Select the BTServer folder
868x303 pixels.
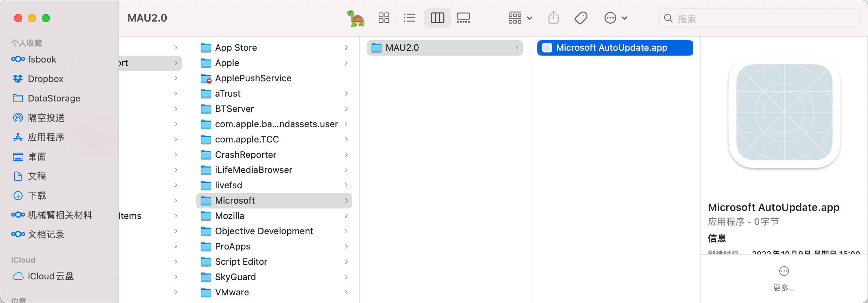(x=274, y=109)
